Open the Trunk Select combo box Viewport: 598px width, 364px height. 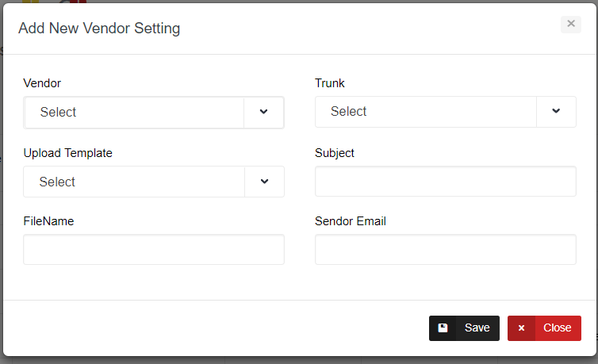(425, 112)
